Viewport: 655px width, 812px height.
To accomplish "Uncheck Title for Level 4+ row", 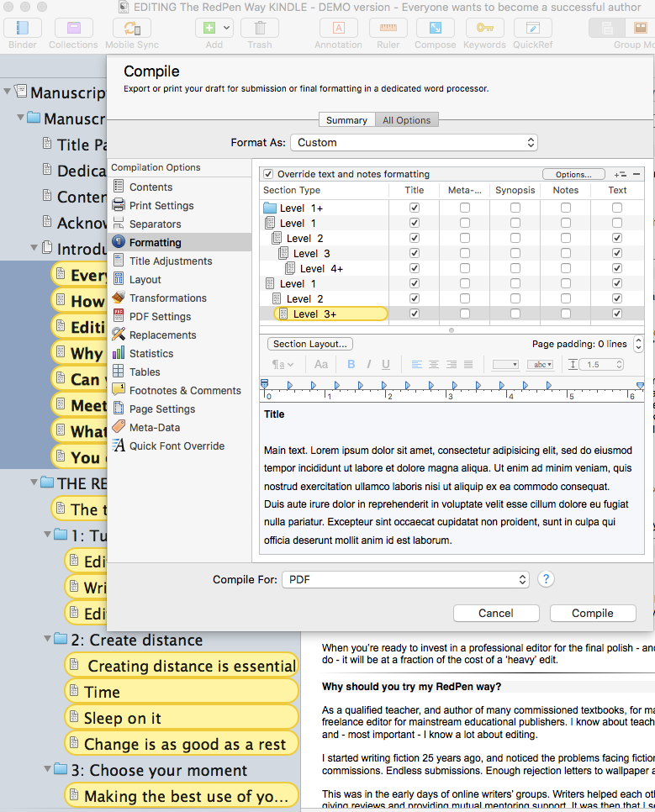I will click(x=414, y=268).
